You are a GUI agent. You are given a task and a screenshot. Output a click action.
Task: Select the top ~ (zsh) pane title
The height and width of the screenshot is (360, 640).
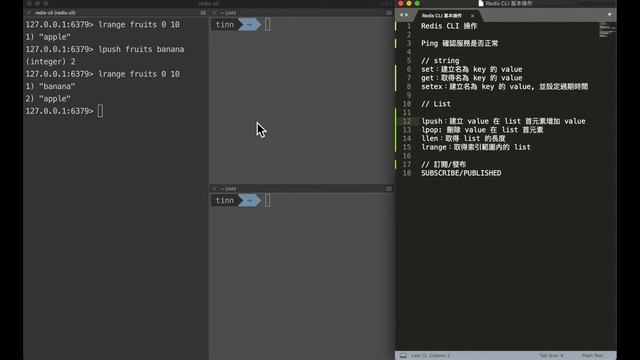point(229,13)
